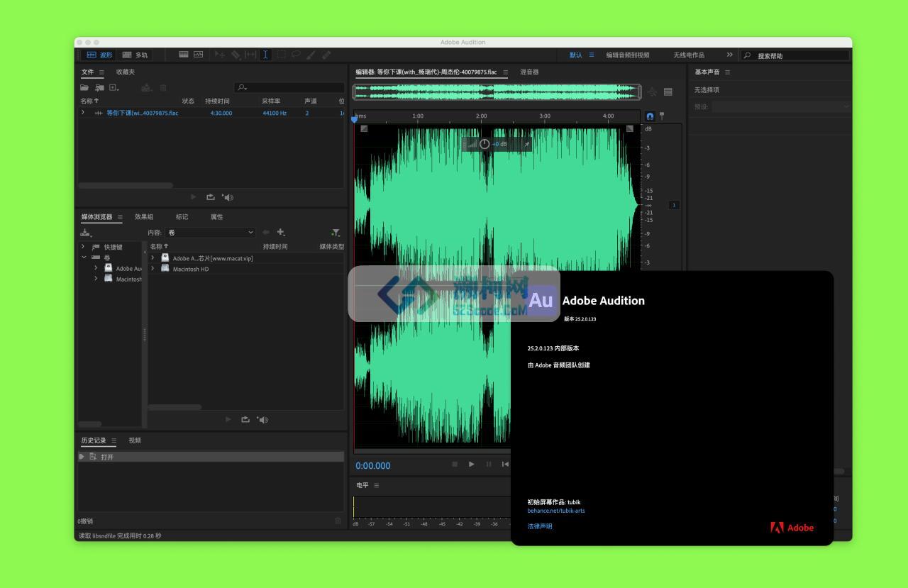The height and width of the screenshot is (588, 908).
Task: Select the 等你下课(wi..40079875.flac file
Action: (x=142, y=113)
